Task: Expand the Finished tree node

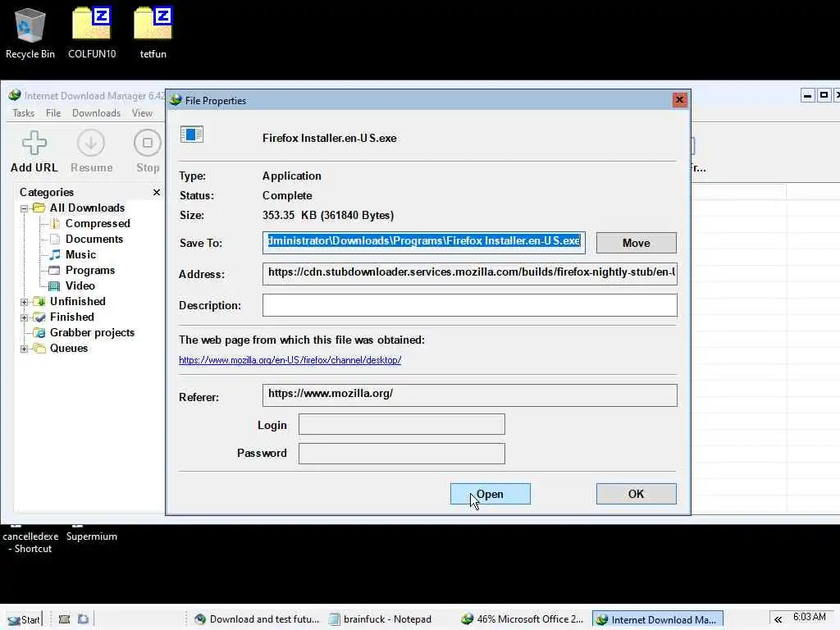Action: pos(24,317)
